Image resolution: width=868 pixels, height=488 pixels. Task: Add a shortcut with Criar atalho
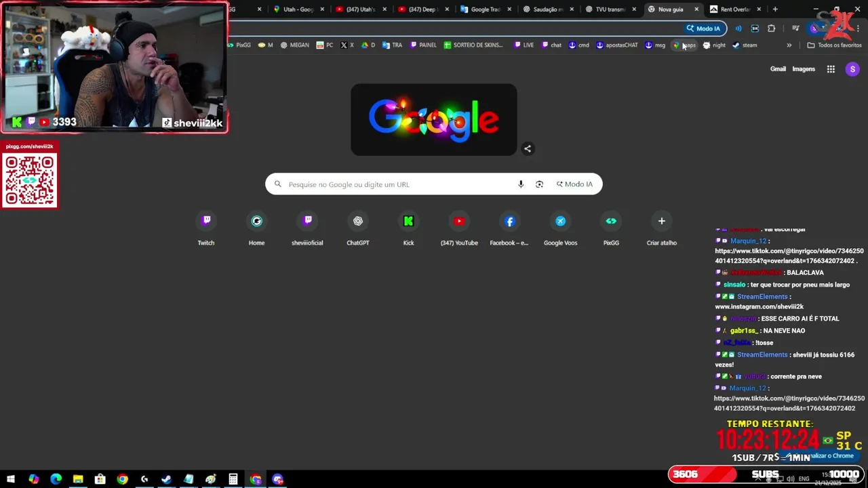pyautogui.click(x=661, y=229)
